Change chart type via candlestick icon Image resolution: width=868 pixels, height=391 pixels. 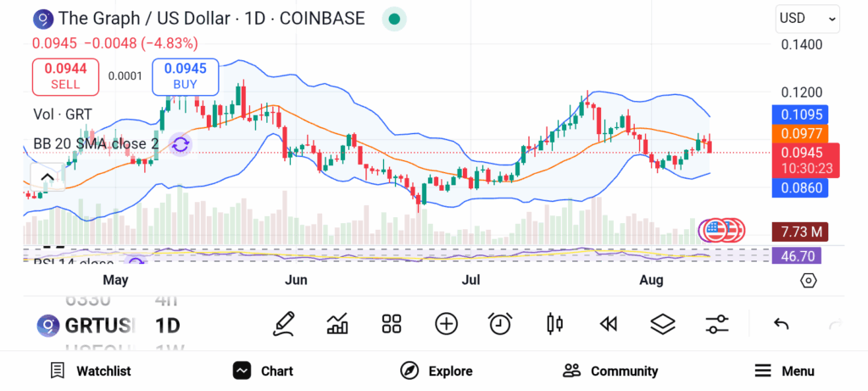click(x=554, y=324)
